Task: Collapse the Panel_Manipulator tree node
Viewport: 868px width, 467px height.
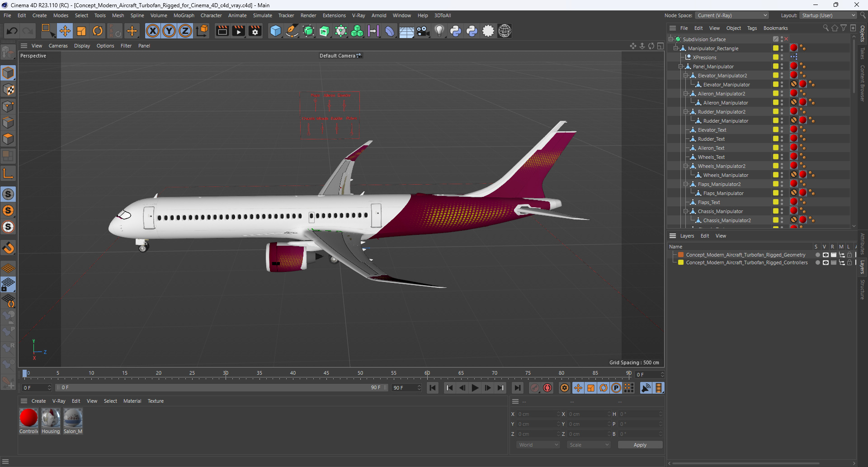Action: pos(681,67)
